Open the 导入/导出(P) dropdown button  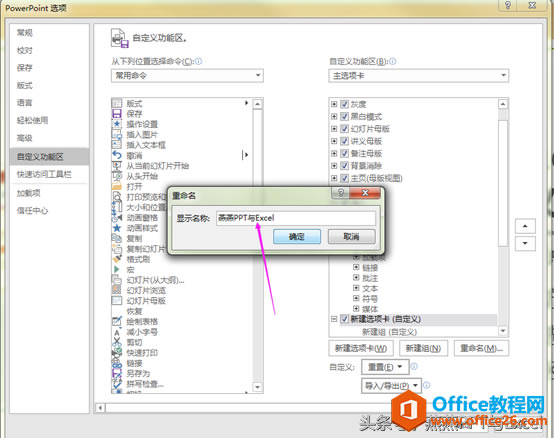391,385
